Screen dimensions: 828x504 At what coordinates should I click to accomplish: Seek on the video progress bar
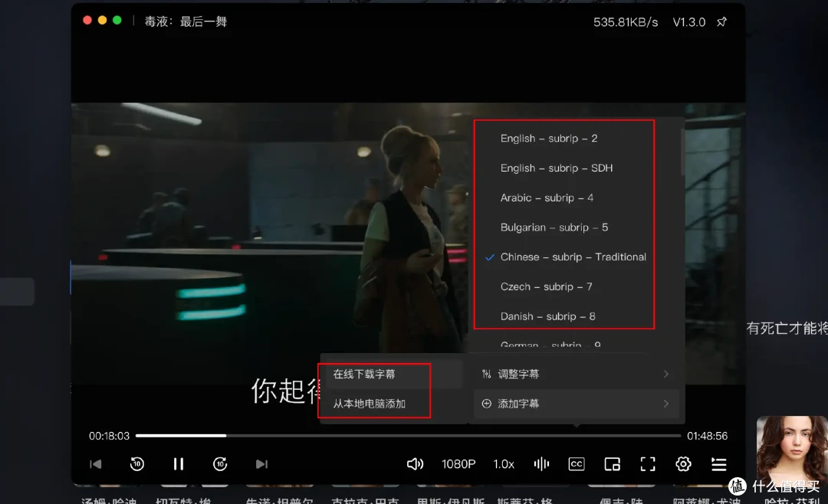[408, 435]
